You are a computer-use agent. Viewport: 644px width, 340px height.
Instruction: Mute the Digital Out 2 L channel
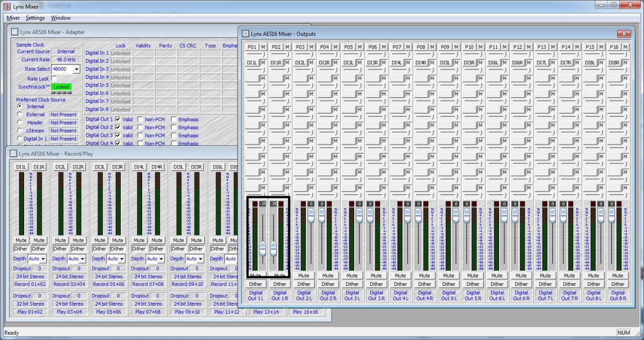[x=304, y=276]
